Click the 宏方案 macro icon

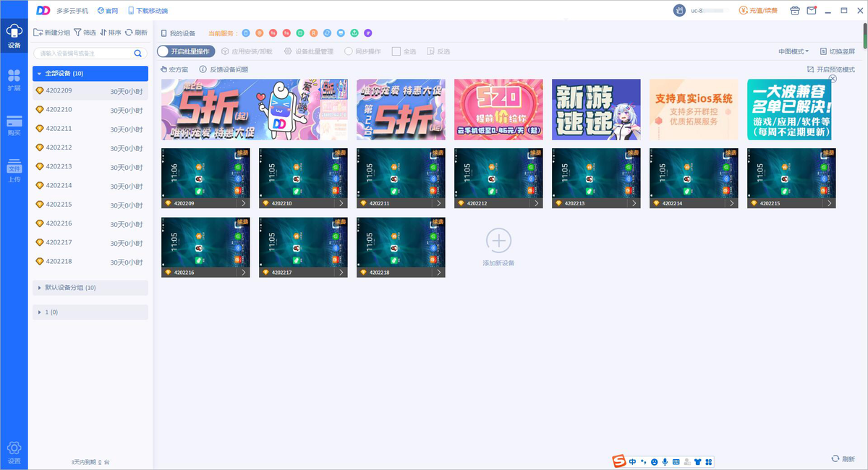163,69
